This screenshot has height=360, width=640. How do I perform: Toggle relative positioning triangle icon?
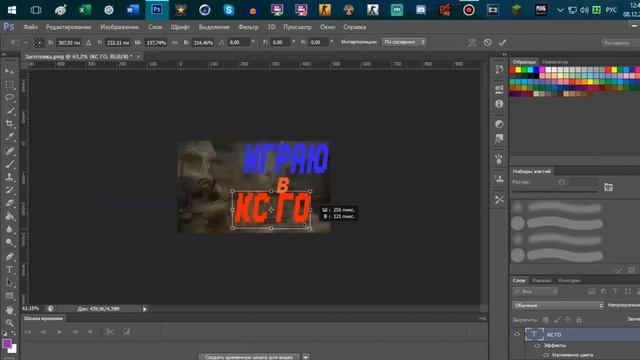point(89,42)
